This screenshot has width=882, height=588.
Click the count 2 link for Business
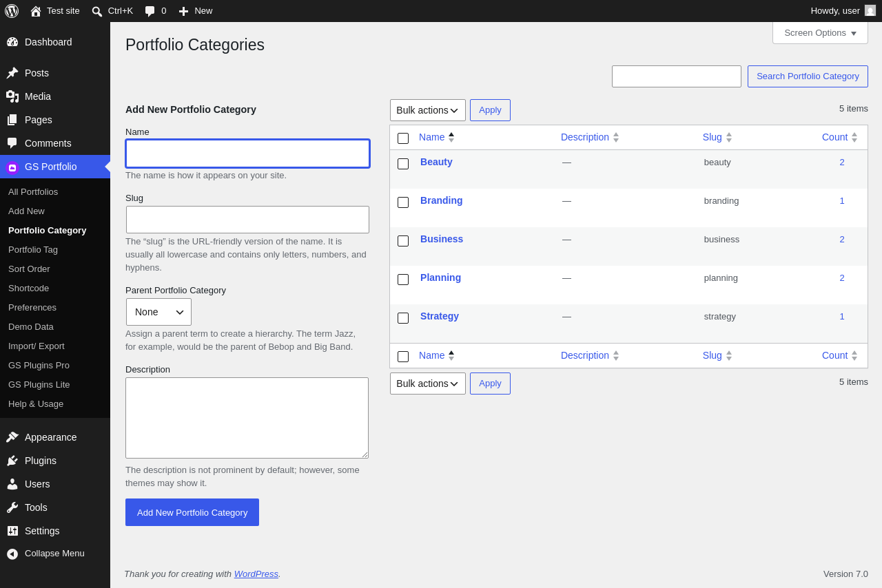(842, 239)
